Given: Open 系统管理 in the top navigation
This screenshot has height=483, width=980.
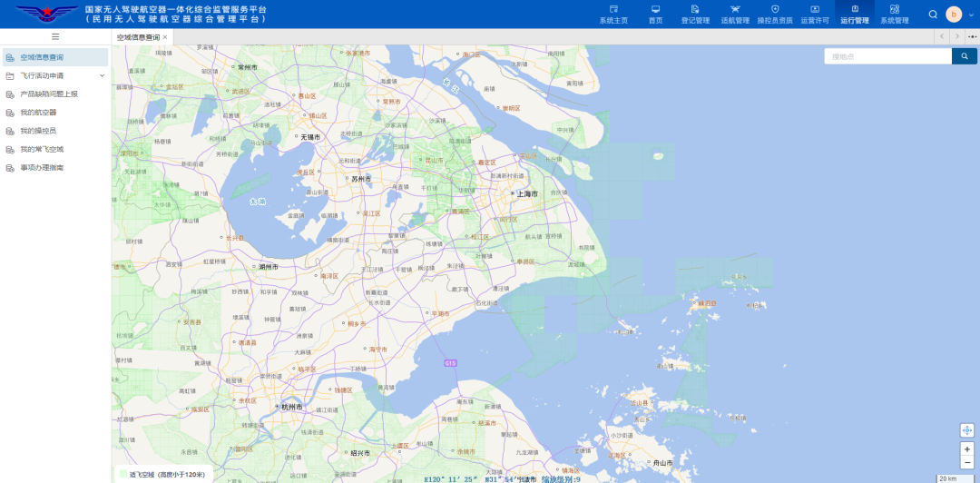Looking at the screenshot, I should [895, 14].
